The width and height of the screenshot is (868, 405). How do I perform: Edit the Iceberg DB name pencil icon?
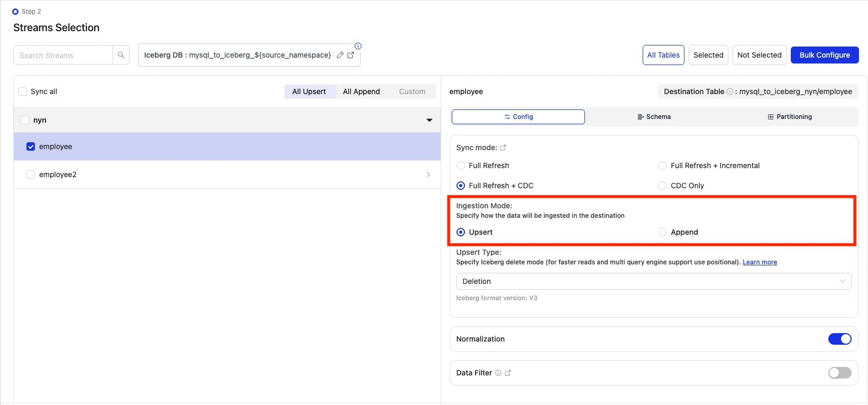pos(340,55)
